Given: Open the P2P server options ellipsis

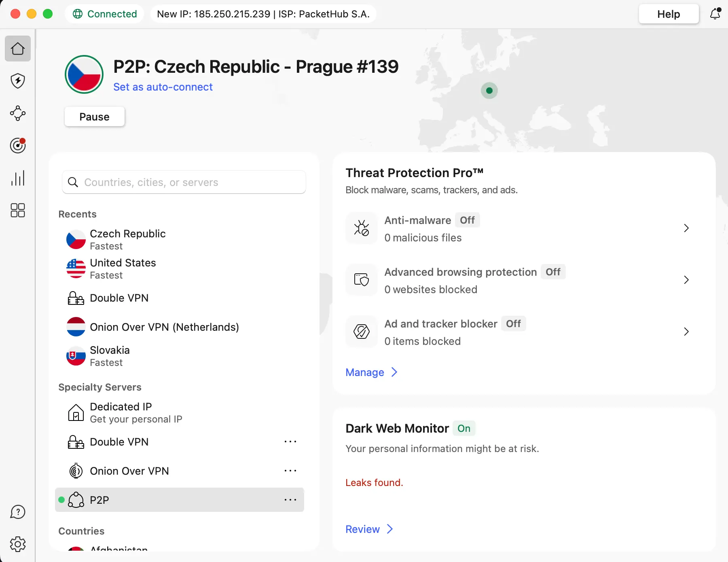Looking at the screenshot, I should [x=290, y=500].
